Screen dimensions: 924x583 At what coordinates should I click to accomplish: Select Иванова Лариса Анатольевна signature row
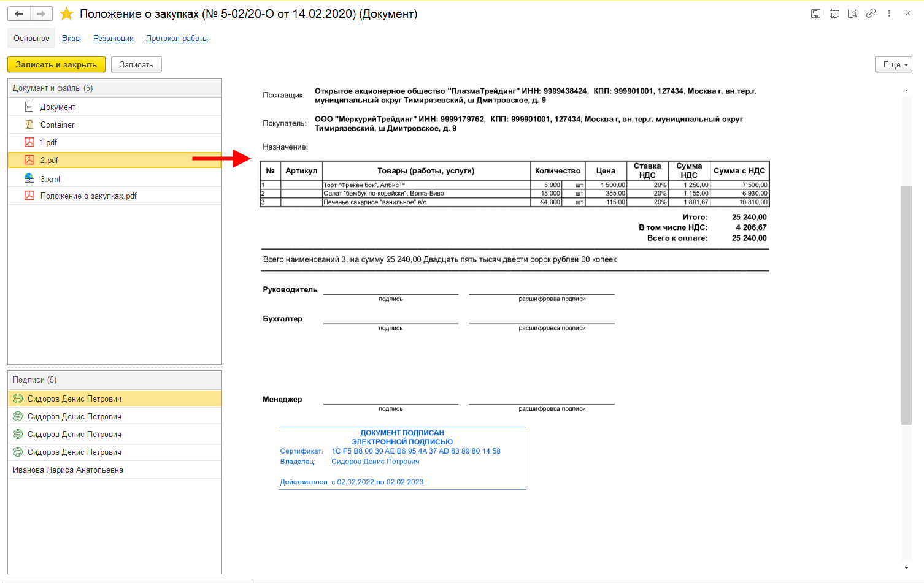115,470
